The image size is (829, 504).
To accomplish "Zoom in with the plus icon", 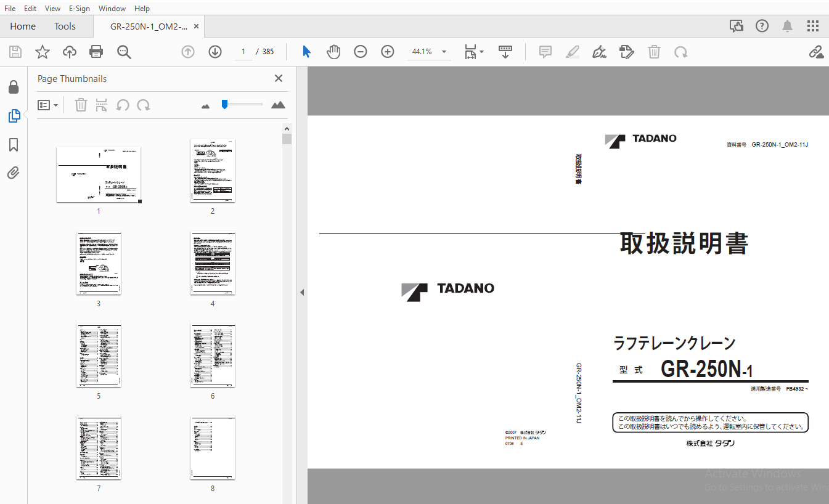I will 388,52.
